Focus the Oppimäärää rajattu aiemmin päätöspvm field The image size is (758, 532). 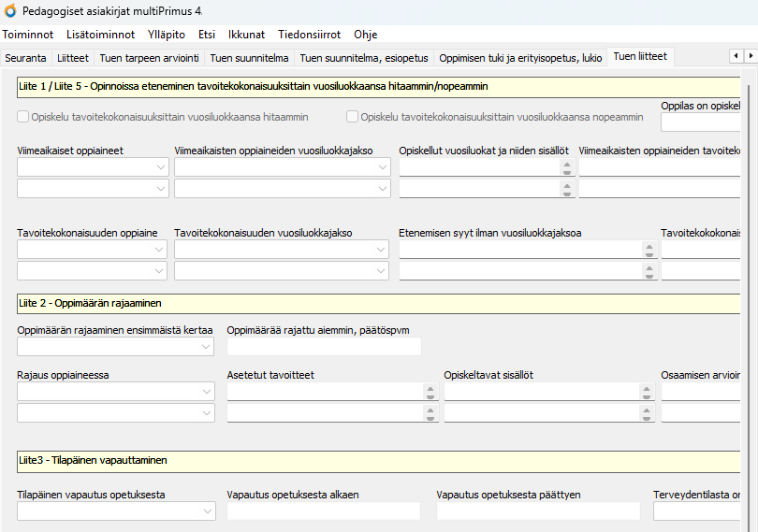323,347
